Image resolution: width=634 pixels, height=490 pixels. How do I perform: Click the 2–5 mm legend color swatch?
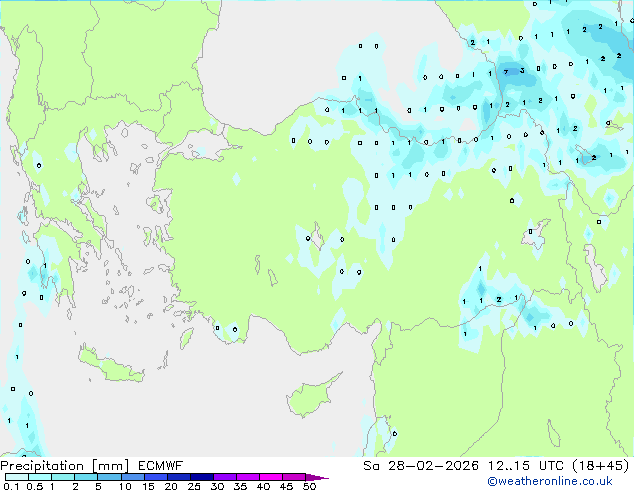(86, 477)
